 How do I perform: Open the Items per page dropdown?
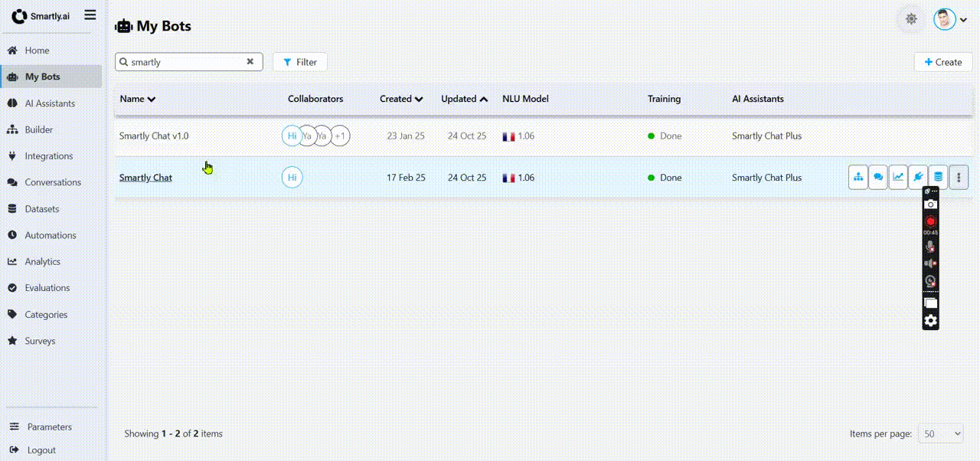940,433
